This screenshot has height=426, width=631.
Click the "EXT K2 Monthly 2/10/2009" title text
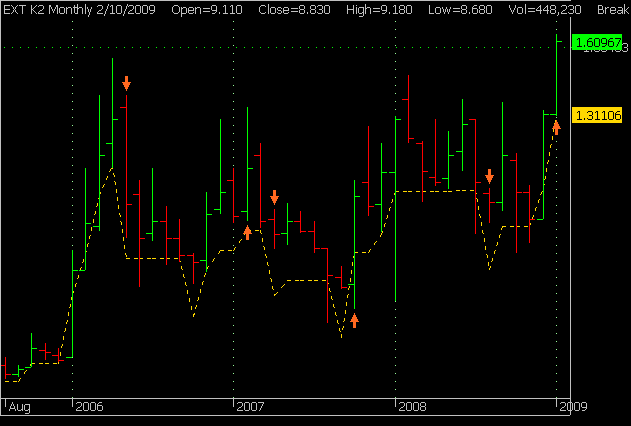point(79,10)
